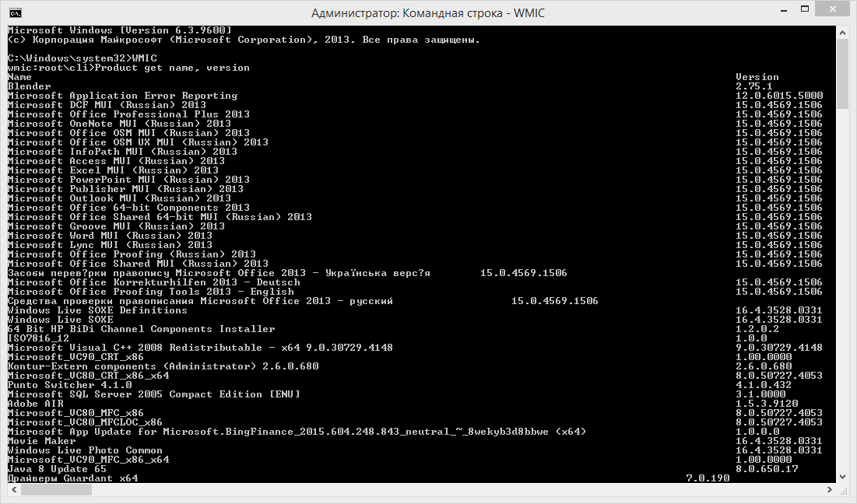Click 'Java 8 Update 65' row
Viewport: 857px width, 504px height.
57,469
